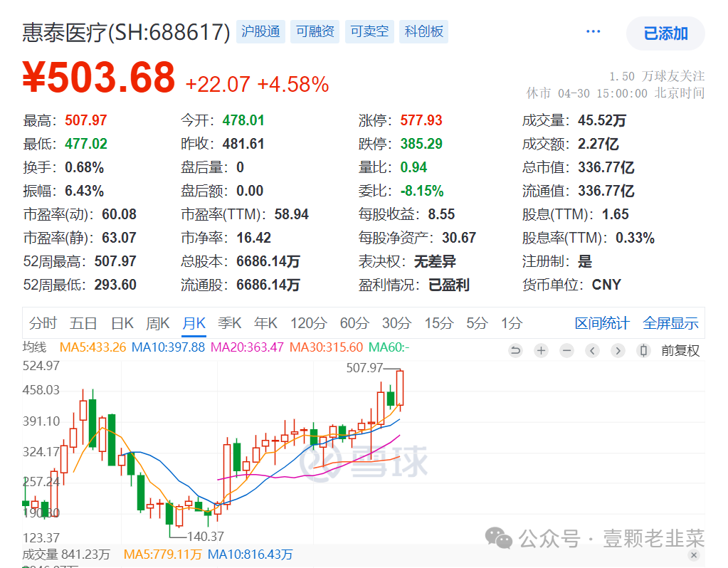The image size is (728, 568).
Task: Toggle the 已添加 watchlist button
Action: (665, 33)
